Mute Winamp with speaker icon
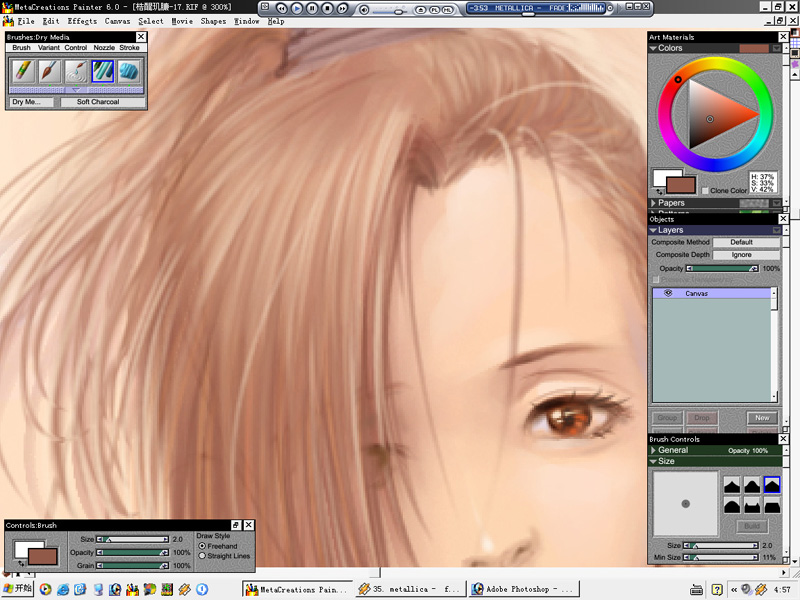 click(363, 9)
